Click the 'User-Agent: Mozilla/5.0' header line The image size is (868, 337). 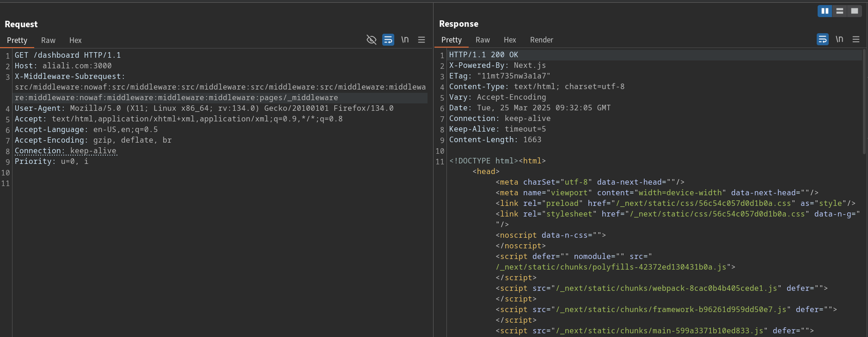coord(204,108)
